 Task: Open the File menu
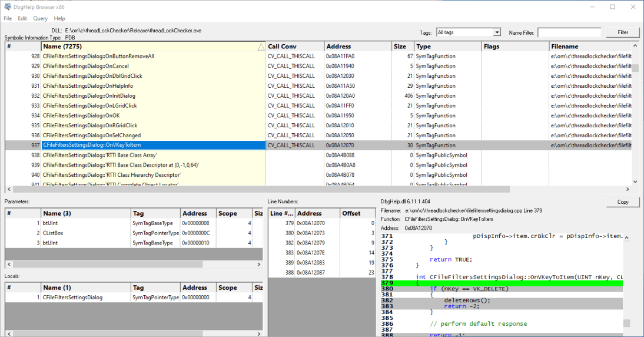8,18
